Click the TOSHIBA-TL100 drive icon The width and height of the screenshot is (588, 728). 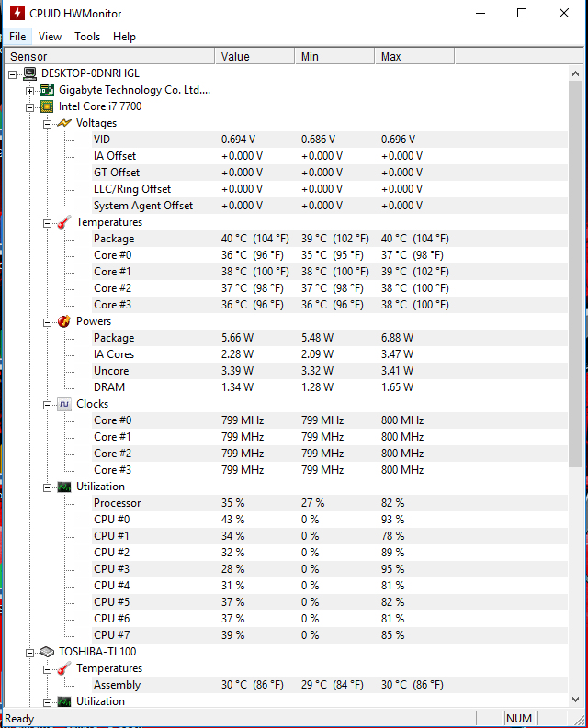[47, 652]
